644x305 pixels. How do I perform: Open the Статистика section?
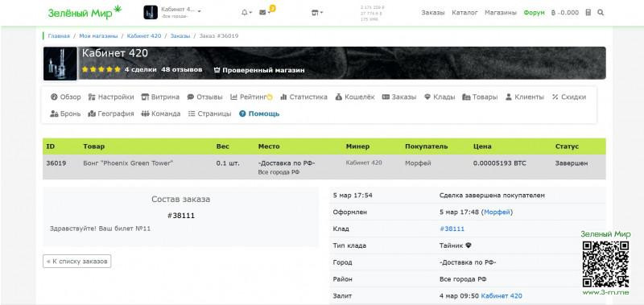[x=304, y=97]
